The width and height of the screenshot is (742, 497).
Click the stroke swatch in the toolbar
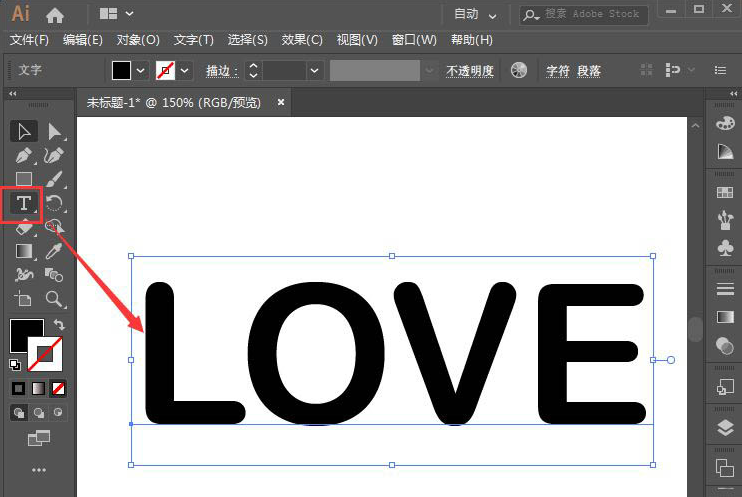tap(45, 354)
